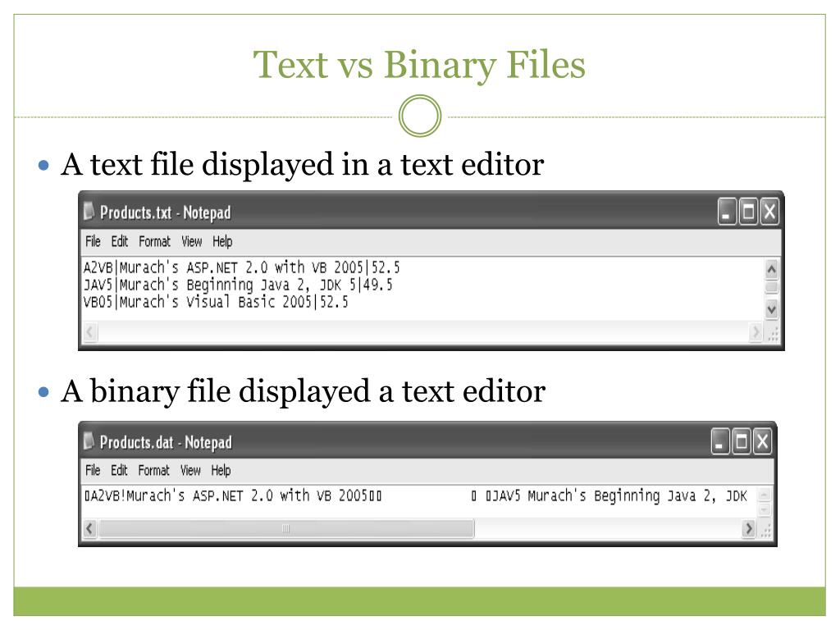The height and width of the screenshot is (630, 840).
Task: Click the line starting with A2VB|Murach's ASP.NET
Action: click(x=242, y=267)
